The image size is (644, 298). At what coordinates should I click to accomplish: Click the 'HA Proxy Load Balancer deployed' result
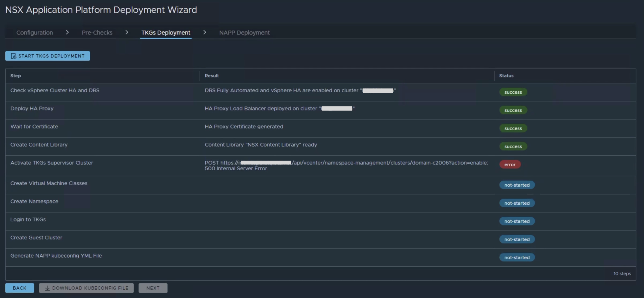coord(279,109)
